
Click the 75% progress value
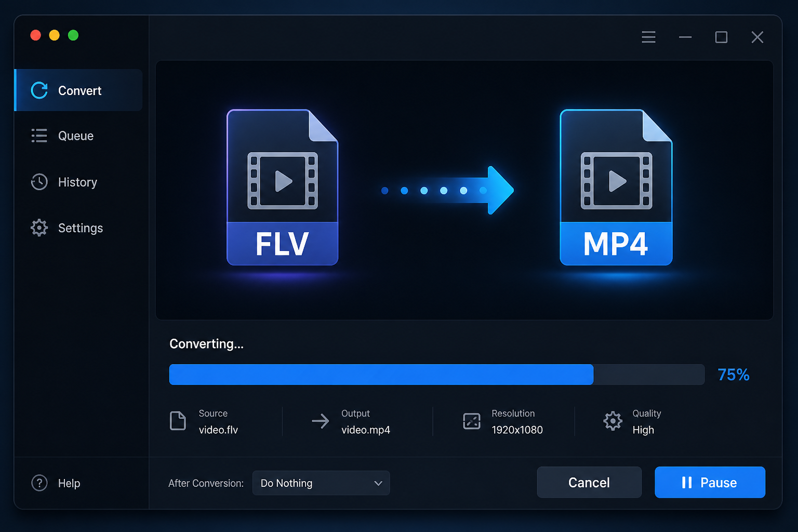(x=733, y=375)
